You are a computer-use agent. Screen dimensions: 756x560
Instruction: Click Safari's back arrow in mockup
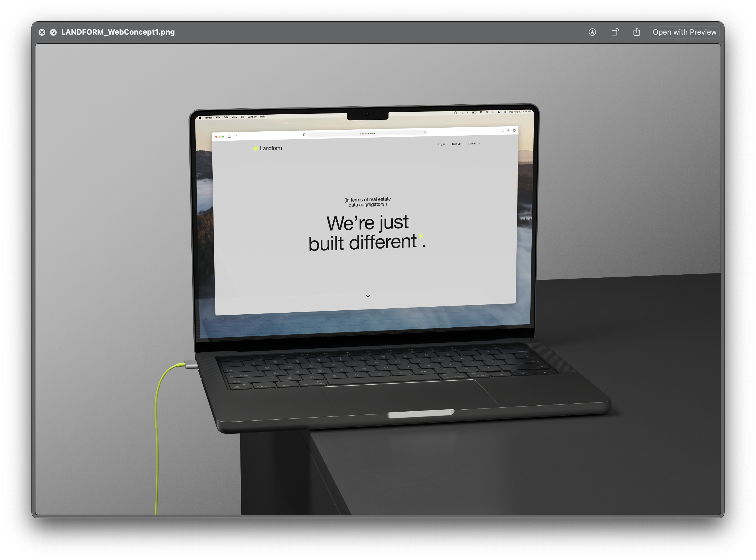[x=236, y=136]
